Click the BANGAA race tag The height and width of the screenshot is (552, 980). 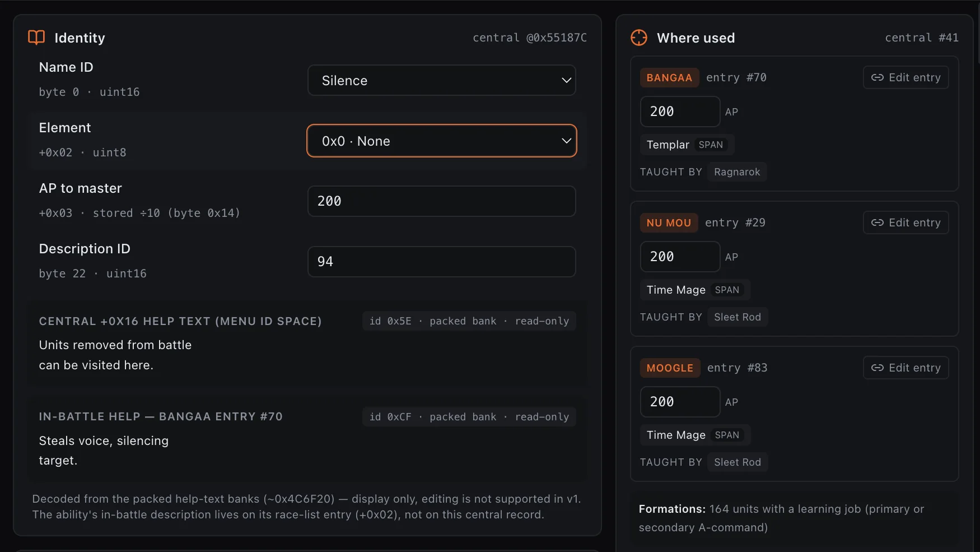[x=669, y=77]
